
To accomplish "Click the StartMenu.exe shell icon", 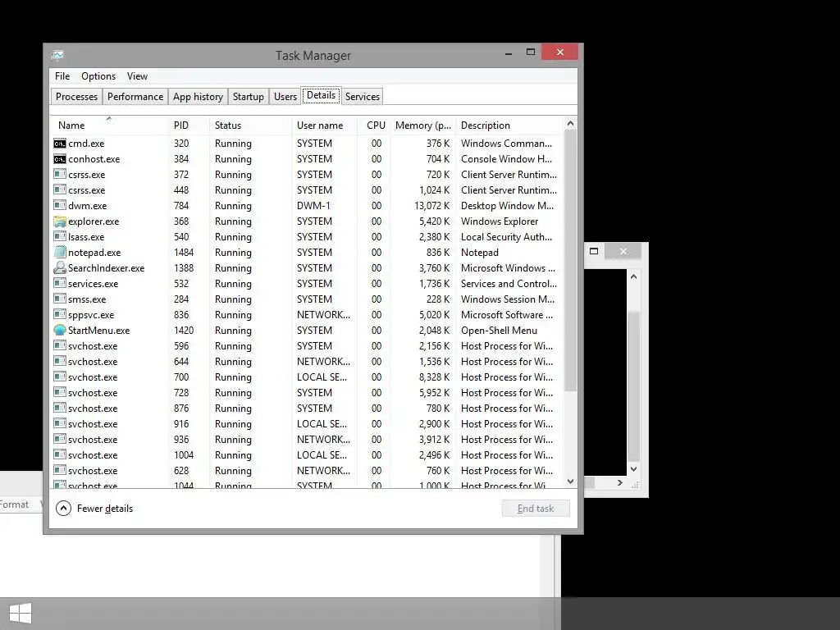I will tap(59, 330).
